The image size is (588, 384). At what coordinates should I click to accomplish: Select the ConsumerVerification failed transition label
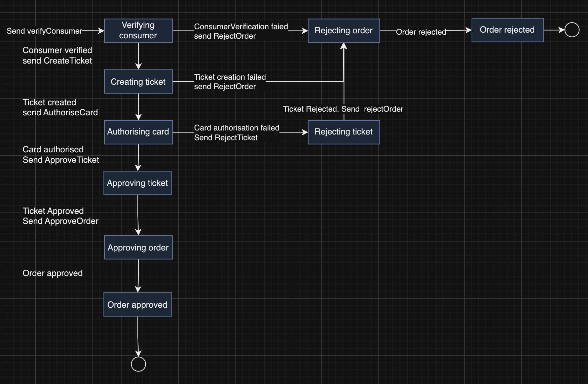point(241,31)
